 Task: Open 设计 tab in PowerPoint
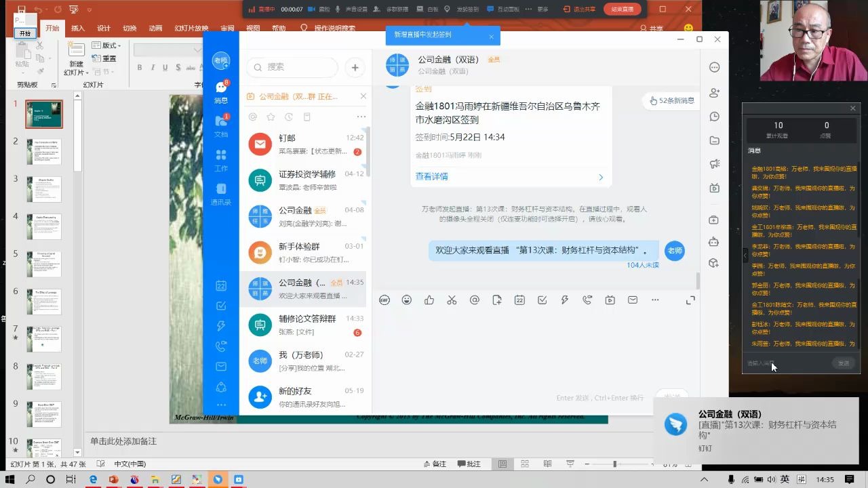click(x=104, y=28)
